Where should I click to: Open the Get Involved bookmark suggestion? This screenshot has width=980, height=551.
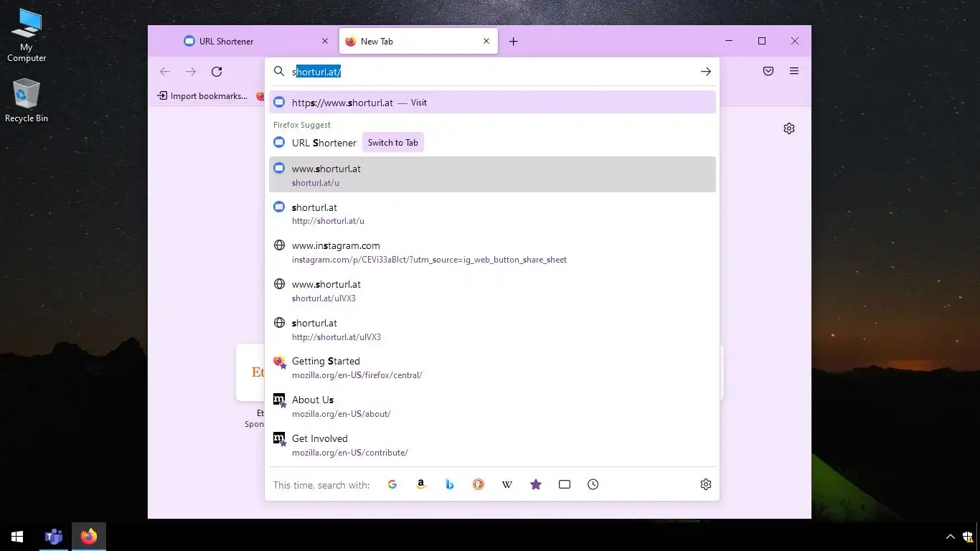pyautogui.click(x=492, y=445)
